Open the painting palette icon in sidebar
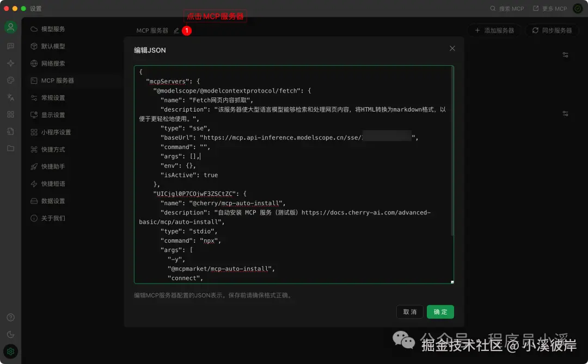This screenshot has height=364, width=588. 10,80
